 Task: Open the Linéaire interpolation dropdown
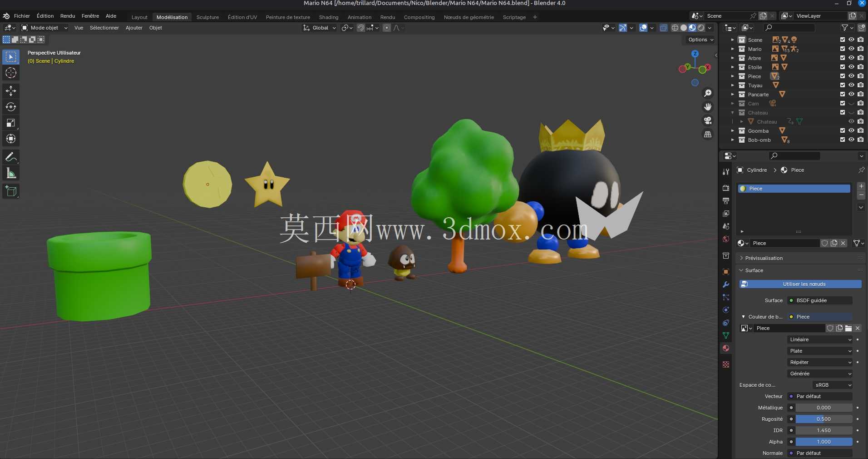[820, 339]
